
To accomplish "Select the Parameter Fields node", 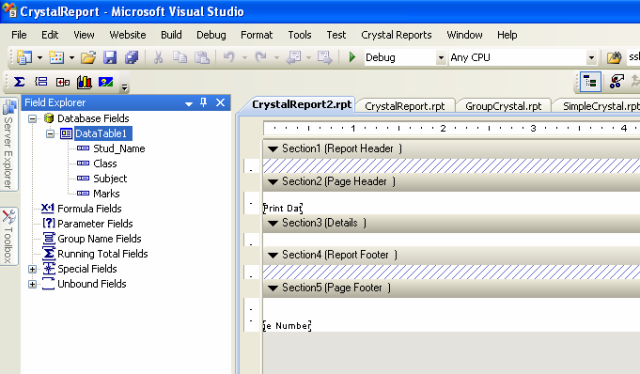I will click(x=95, y=224).
